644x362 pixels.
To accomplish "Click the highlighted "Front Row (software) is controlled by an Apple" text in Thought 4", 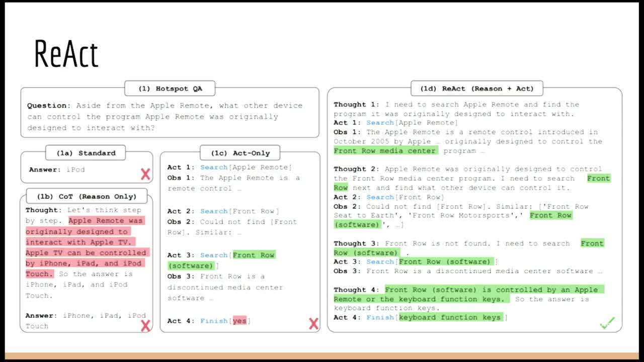I will click(x=494, y=290).
